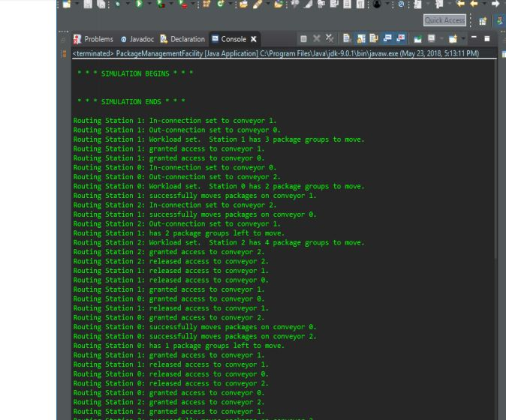Click the Remove Launch X icon

pos(317,39)
